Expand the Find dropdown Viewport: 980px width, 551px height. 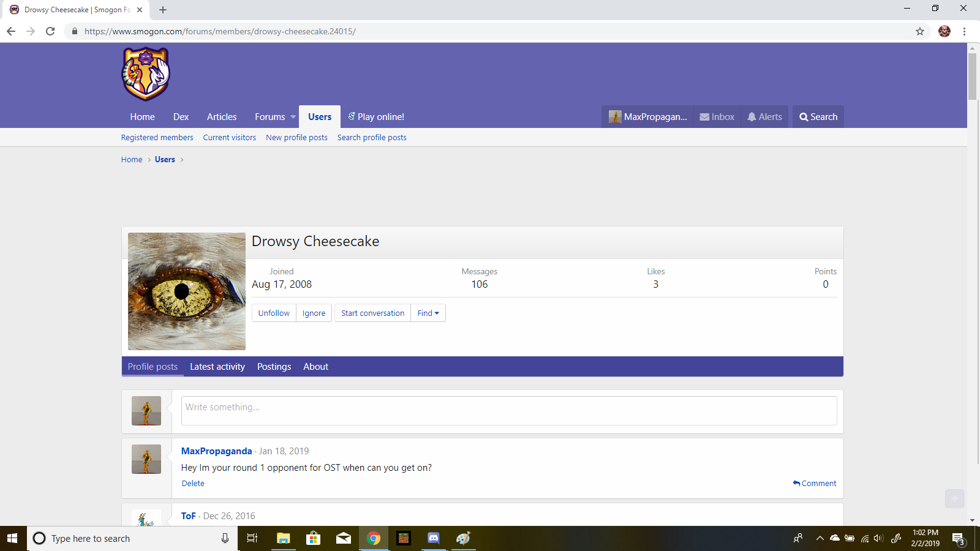tap(428, 313)
